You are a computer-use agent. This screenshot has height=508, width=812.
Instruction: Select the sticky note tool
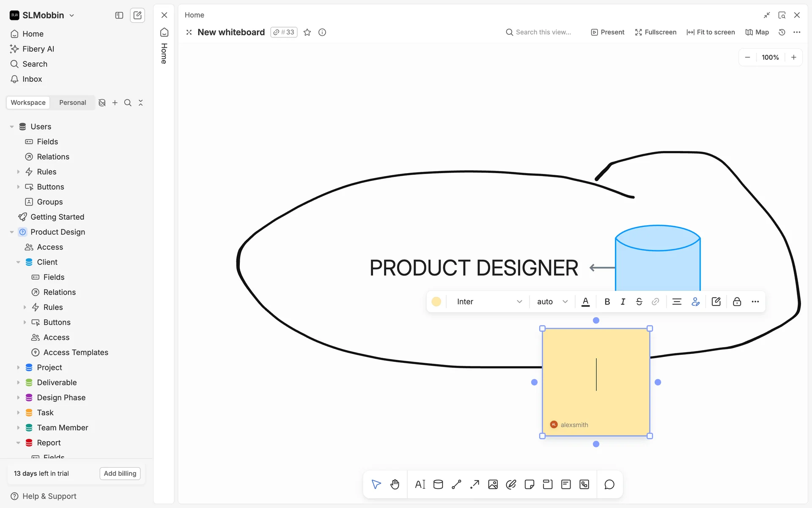529,484
